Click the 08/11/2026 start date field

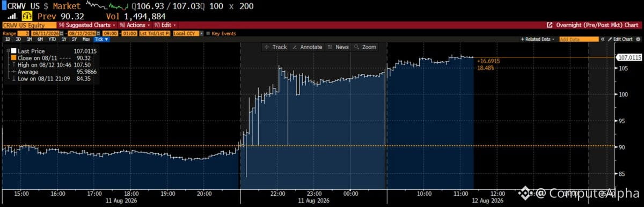[x=45, y=33]
